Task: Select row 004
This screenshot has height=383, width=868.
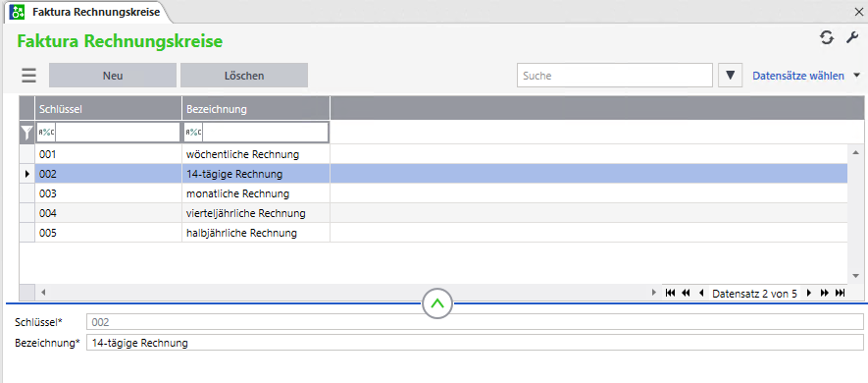Action: click(434, 213)
